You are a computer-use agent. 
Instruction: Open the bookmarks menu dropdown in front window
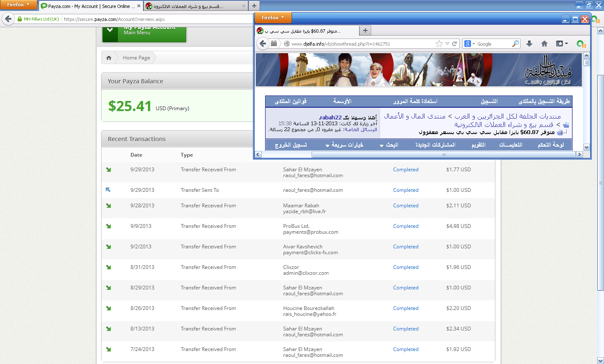click(562, 44)
